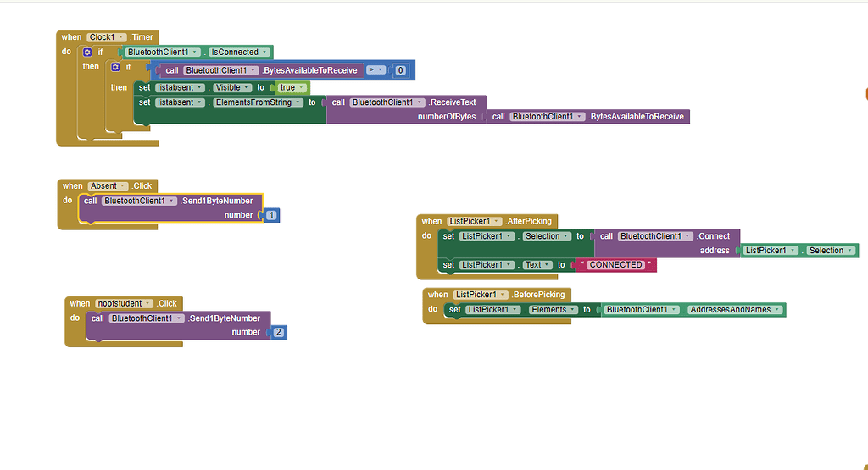This screenshot has height=470, width=868.
Task: Click the outer if block's gear icon
Action: coord(87,53)
